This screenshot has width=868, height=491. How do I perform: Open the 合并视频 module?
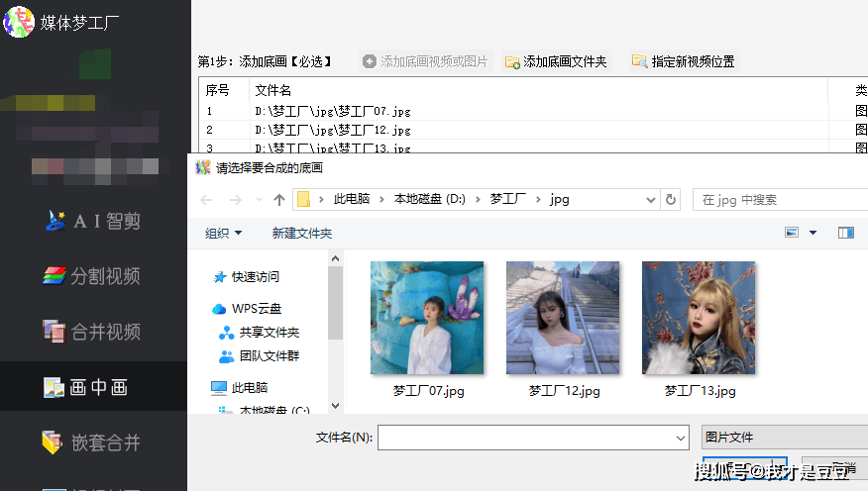[x=92, y=332]
